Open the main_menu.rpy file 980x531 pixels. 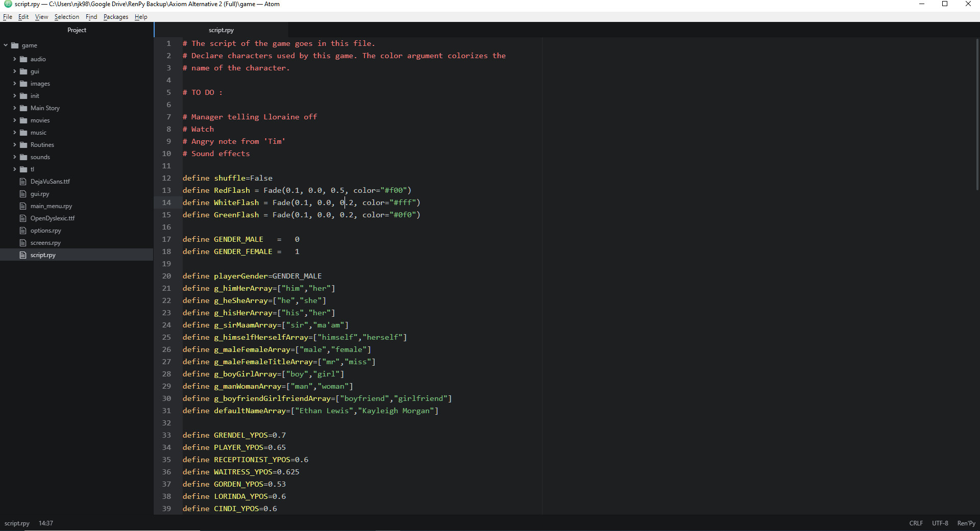(51, 206)
